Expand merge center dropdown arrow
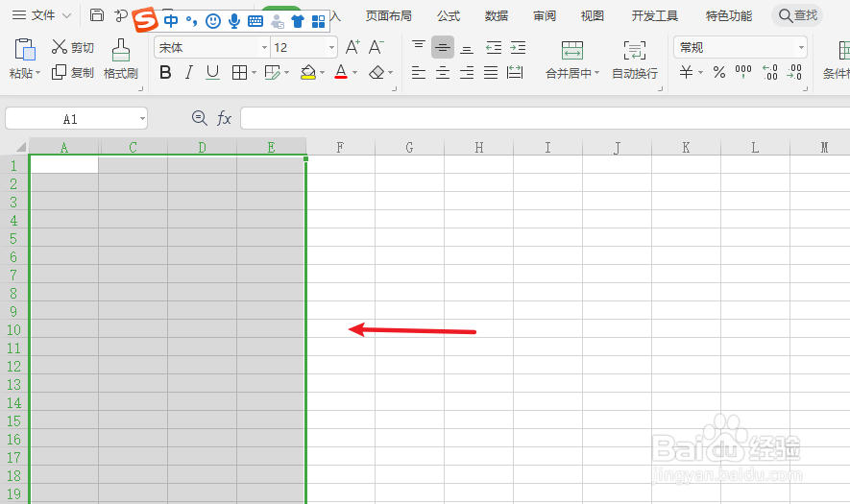 click(x=596, y=73)
